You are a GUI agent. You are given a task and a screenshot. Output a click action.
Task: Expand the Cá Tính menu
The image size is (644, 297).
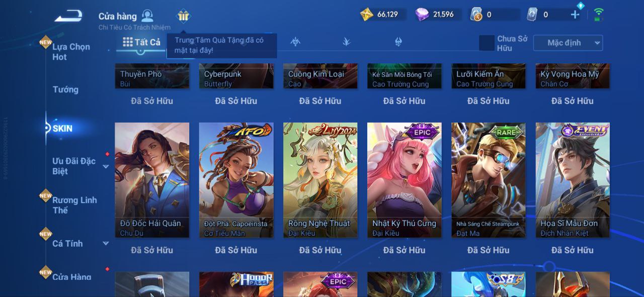point(106,244)
